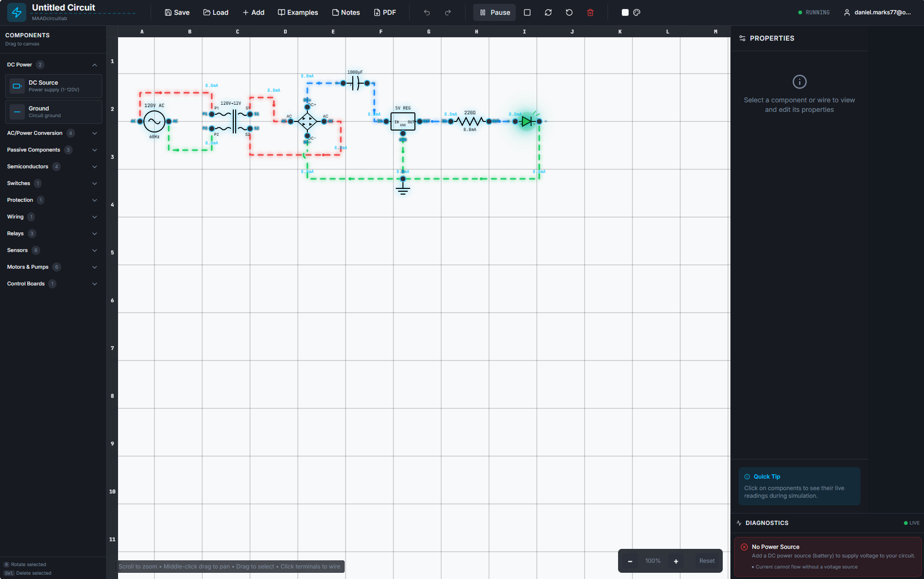Click the refresh sync arrows icon
Image resolution: width=924 pixels, height=579 pixels.
548,12
